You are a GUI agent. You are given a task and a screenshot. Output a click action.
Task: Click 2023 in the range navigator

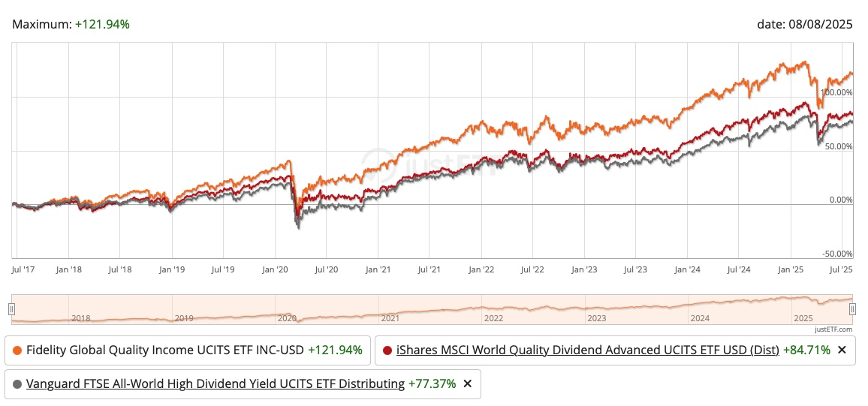coord(596,319)
